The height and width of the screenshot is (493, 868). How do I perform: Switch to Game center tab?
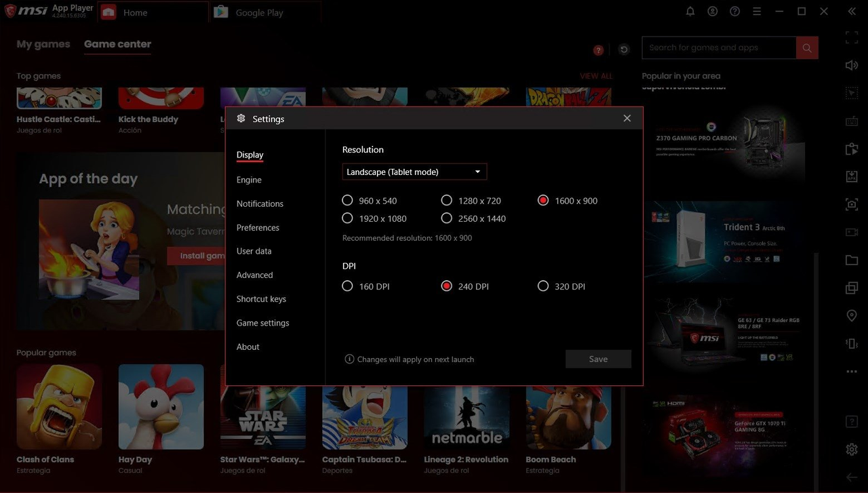pyautogui.click(x=117, y=44)
